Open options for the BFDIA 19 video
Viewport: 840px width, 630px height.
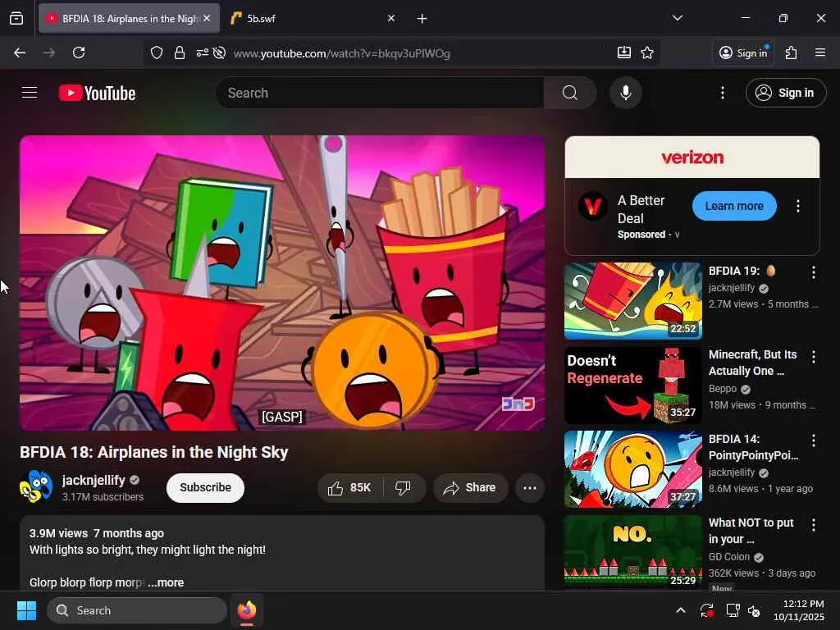click(x=813, y=272)
